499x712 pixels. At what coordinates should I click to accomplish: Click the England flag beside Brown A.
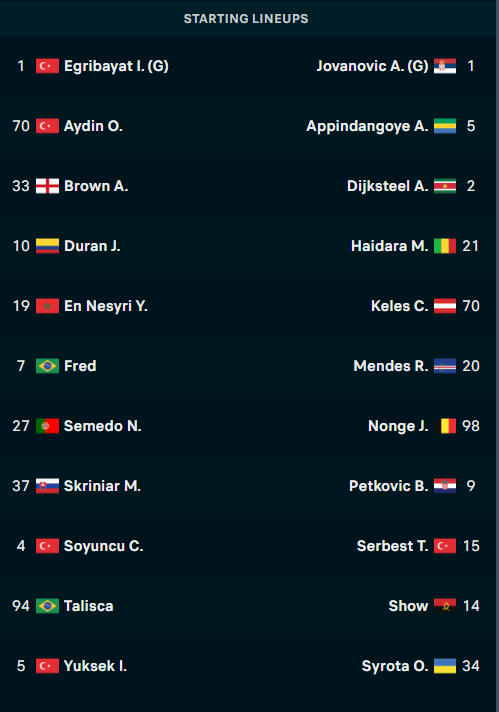coord(47,186)
